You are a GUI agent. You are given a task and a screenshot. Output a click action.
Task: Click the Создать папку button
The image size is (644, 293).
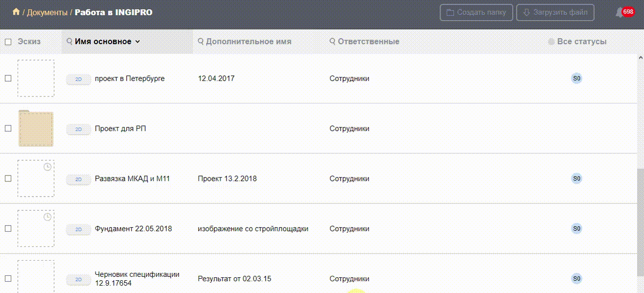(x=476, y=12)
